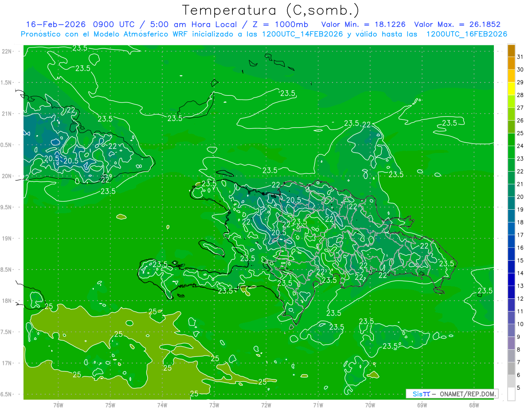Click legend value "31"
This screenshot has height=411, width=532.
(520, 57)
